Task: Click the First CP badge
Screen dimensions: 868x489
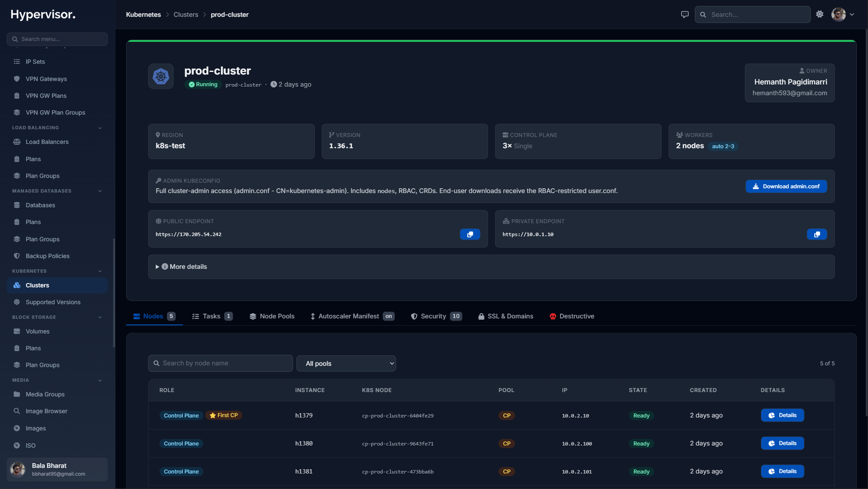Action: coord(224,415)
